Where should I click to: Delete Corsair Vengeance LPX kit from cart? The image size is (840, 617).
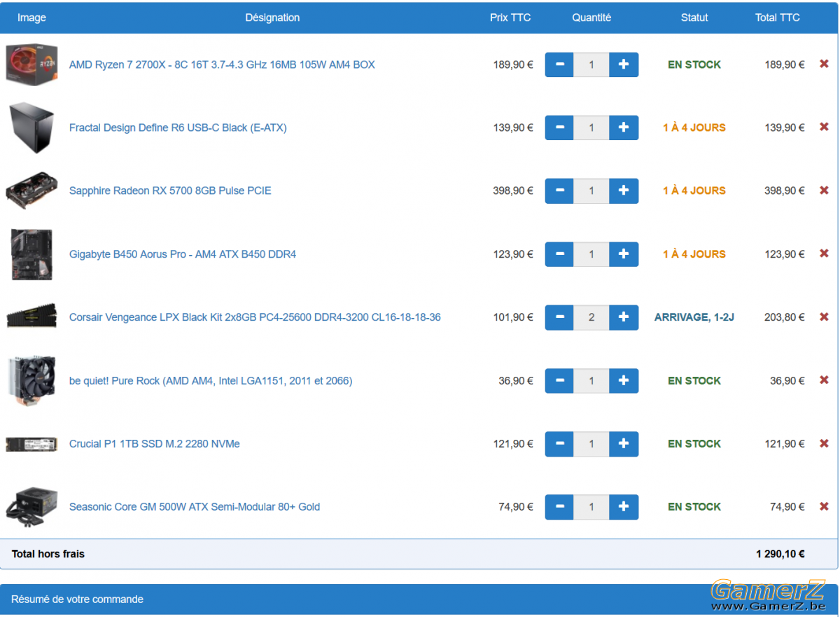coord(824,317)
